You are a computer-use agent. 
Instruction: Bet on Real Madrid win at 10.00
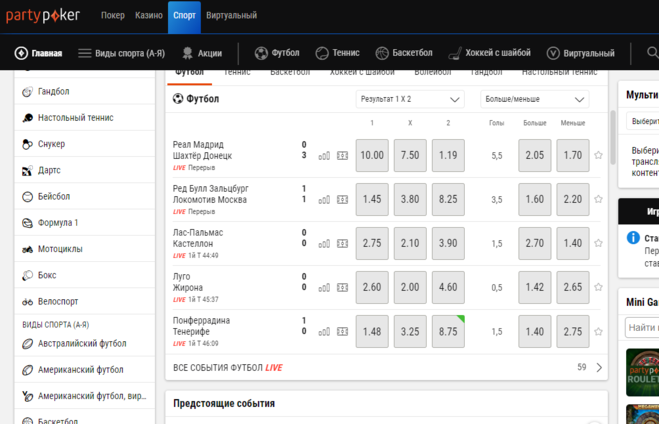372,156
